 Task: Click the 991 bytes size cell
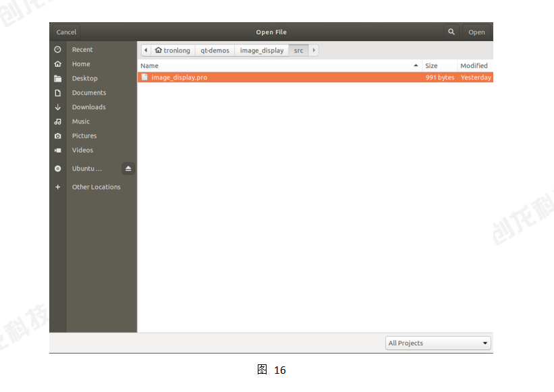coord(440,78)
